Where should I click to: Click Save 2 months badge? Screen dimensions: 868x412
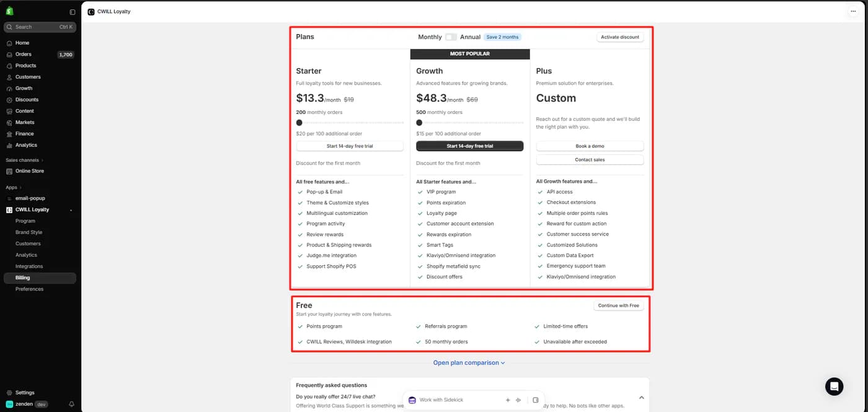pyautogui.click(x=502, y=37)
